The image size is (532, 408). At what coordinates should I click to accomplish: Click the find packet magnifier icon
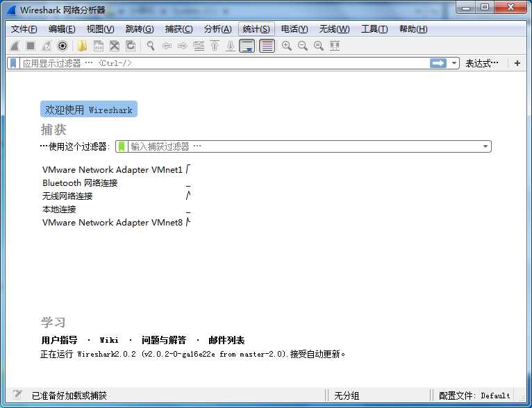pos(150,46)
